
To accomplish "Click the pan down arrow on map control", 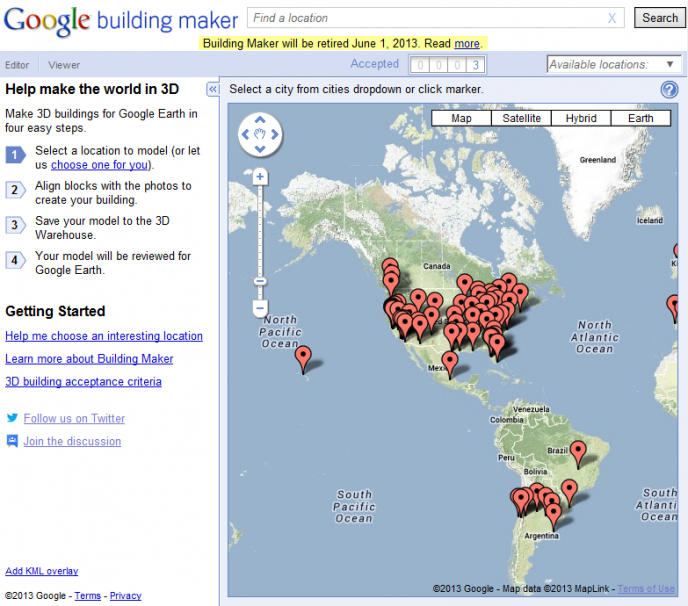I will pyautogui.click(x=260, y=149).
